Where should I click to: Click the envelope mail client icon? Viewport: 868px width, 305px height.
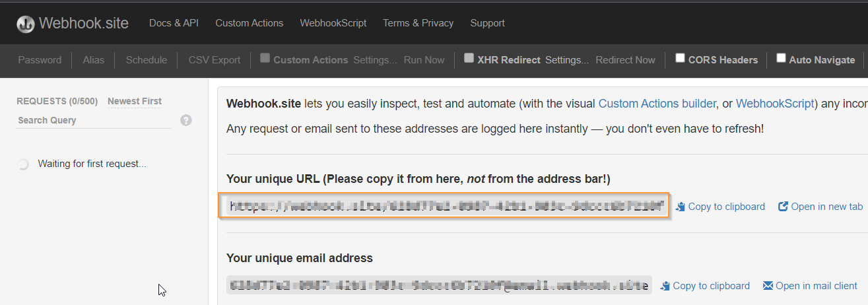click(x=768, y=286)
